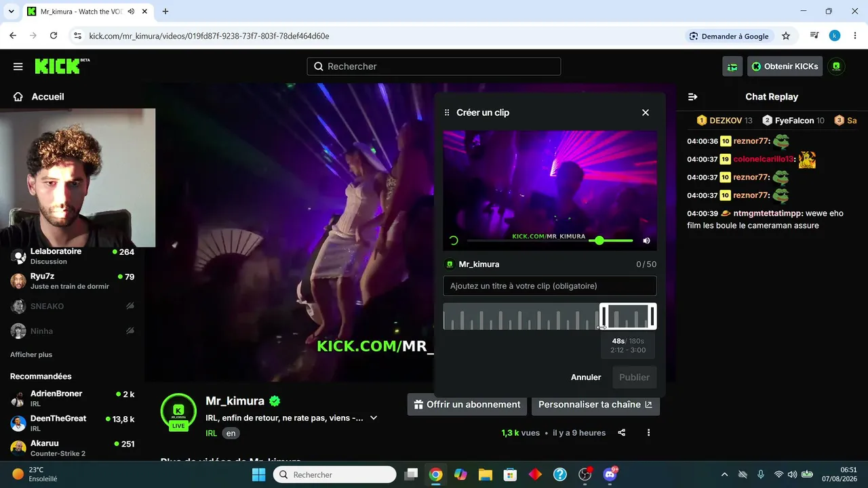Collapse the Chat Replay panel
The width and height of the screenshot is (868, 488).
pyautogui.click(x=692, y=97)
